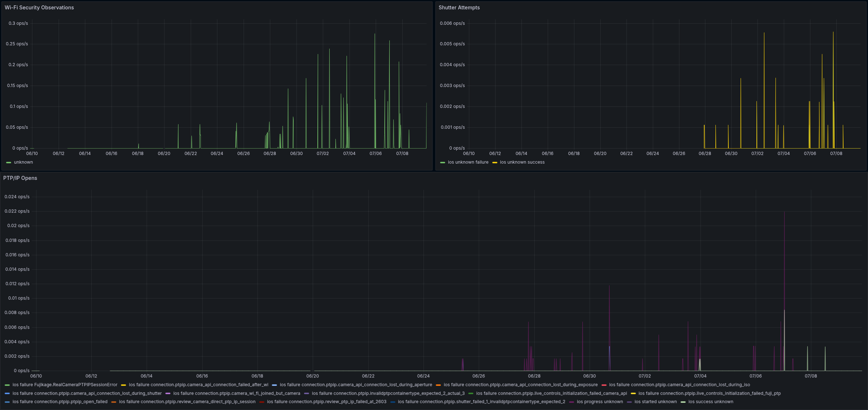Click orange swatch of 'connection_lost_during_exposure' series
Viewport: 868px width, 410px height.
(438, 385)
